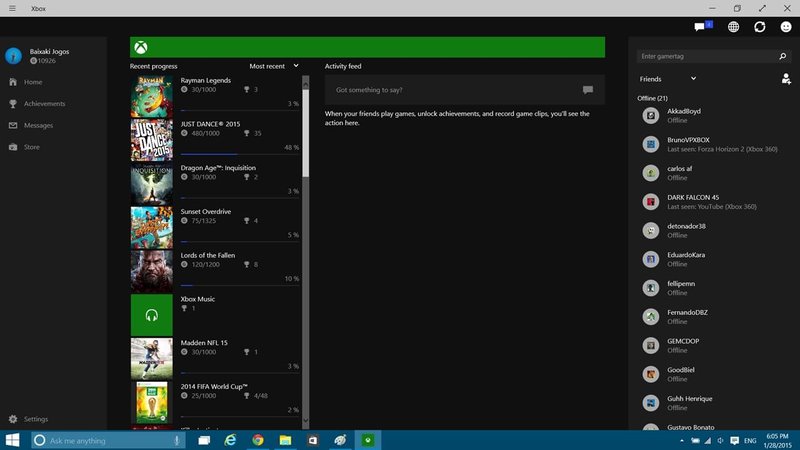Select the Rayman Legends title text
This screenshot has height=450, width=800.
206,80
